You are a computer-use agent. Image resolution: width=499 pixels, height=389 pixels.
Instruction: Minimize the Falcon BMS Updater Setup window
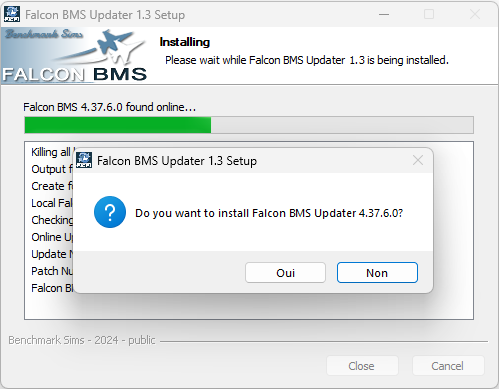click(x=384, y=14)
